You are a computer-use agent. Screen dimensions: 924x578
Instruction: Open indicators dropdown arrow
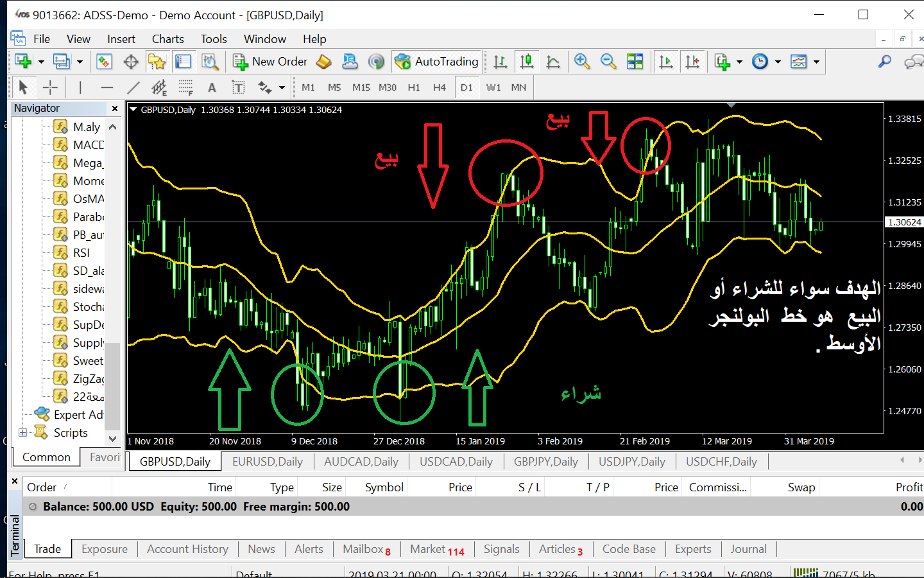point(739,62)
